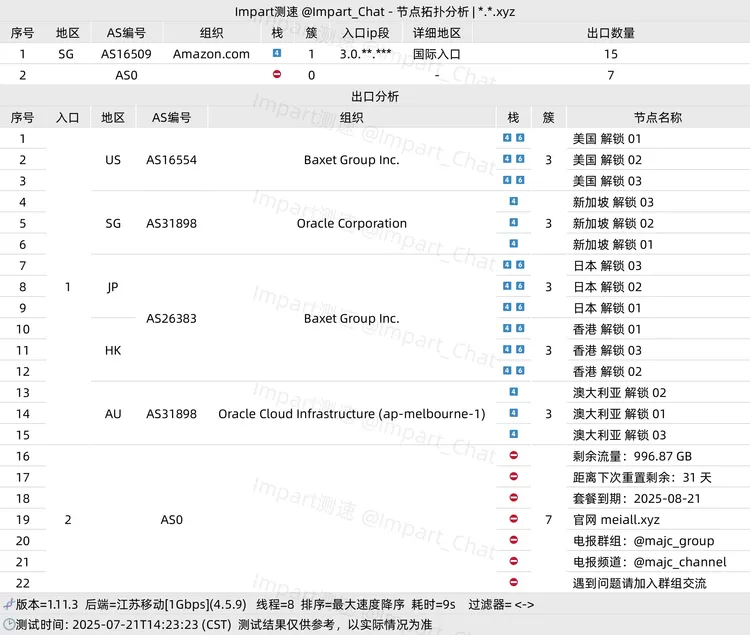
Task: Click the IPv6 icon beside 美国 解锁 01
Action: tap(520, 138)
